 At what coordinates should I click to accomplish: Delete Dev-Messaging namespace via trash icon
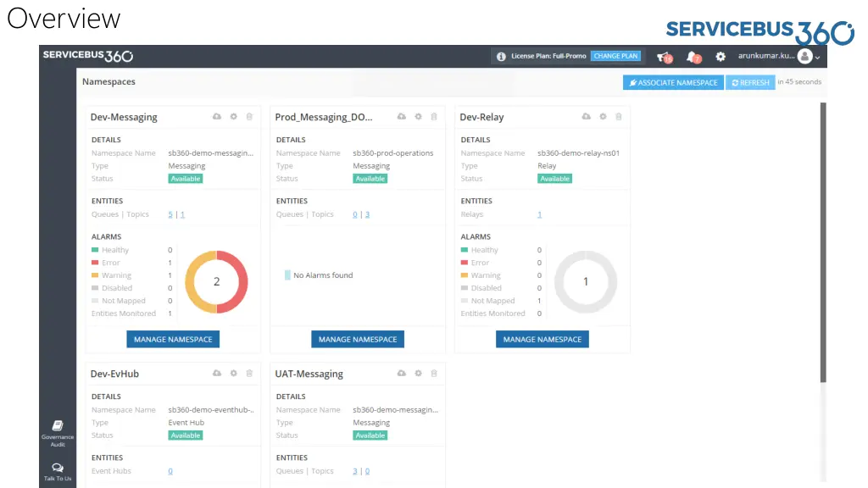tap(249, 116)
